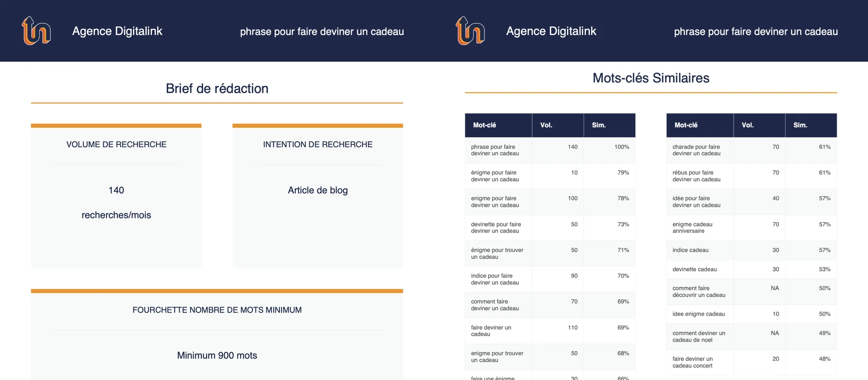Select keyword 'rébus pour faire deviner un cadeau'
The width and height of the screenshot is (868, 380).
pos(697,176)
